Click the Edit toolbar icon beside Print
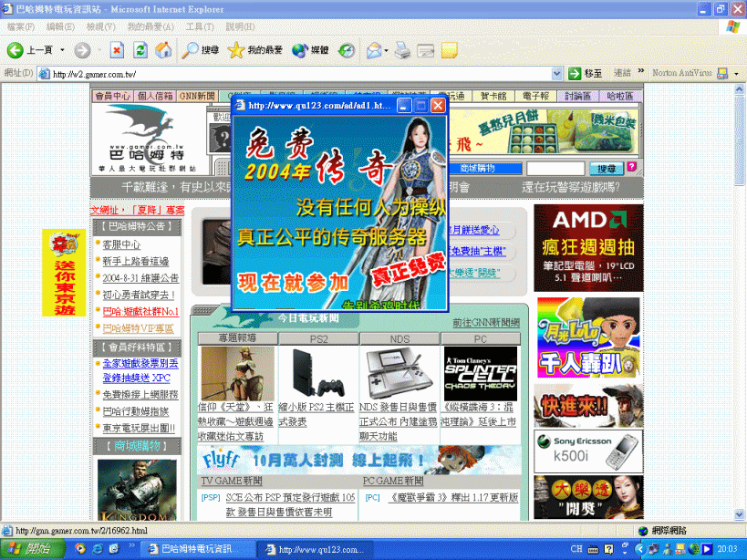The width and height of the screenshot is (747, 560). point(425,50)
